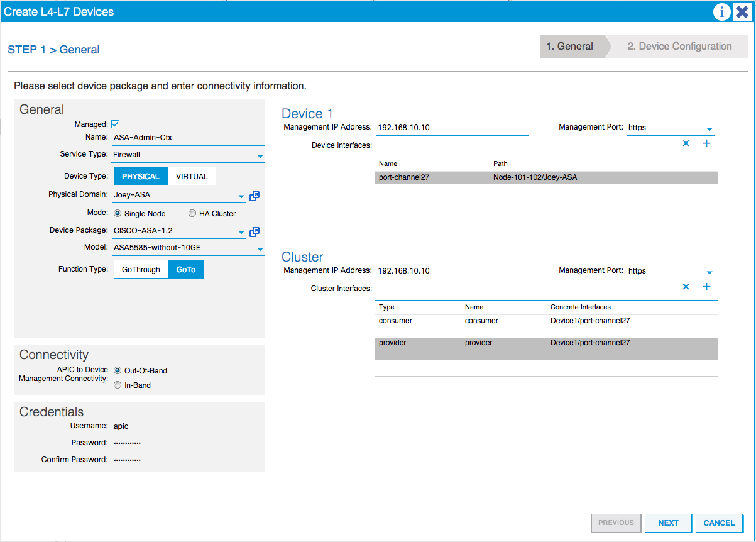Image resolution: width=756 pixels, height=542 pixels.
Task: Choose GoThrough function type
Action: click(x=141, y=270)
